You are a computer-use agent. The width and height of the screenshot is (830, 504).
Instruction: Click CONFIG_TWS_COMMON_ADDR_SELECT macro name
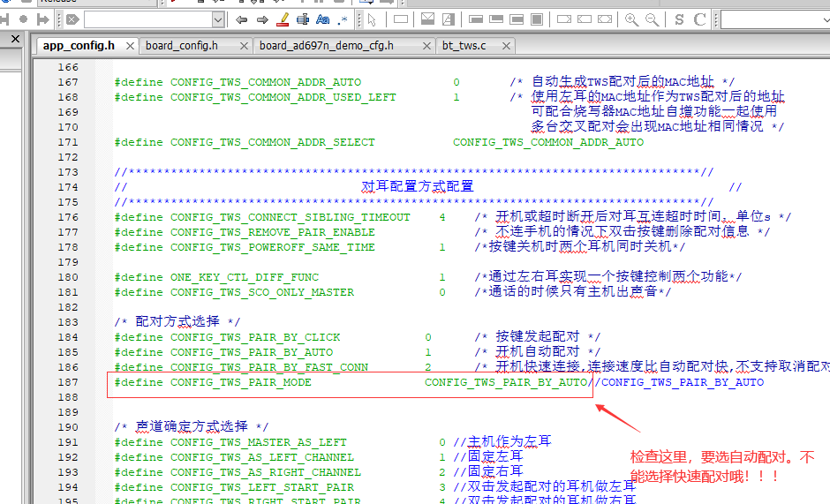(273, 142)
